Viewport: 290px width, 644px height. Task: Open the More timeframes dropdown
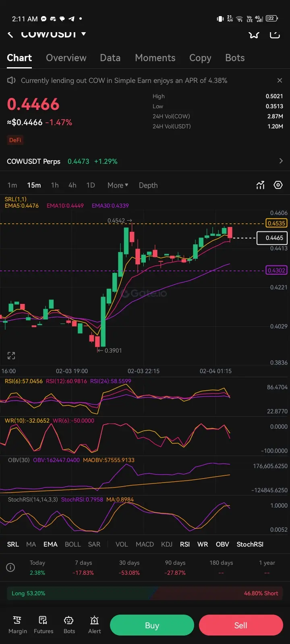click(x=118, y=186)
